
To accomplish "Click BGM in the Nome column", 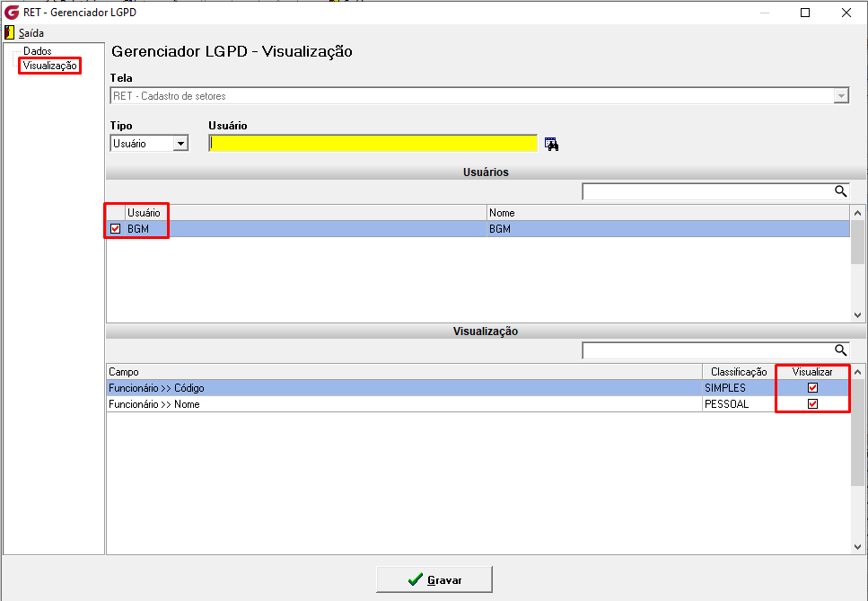I will [500, 229].
